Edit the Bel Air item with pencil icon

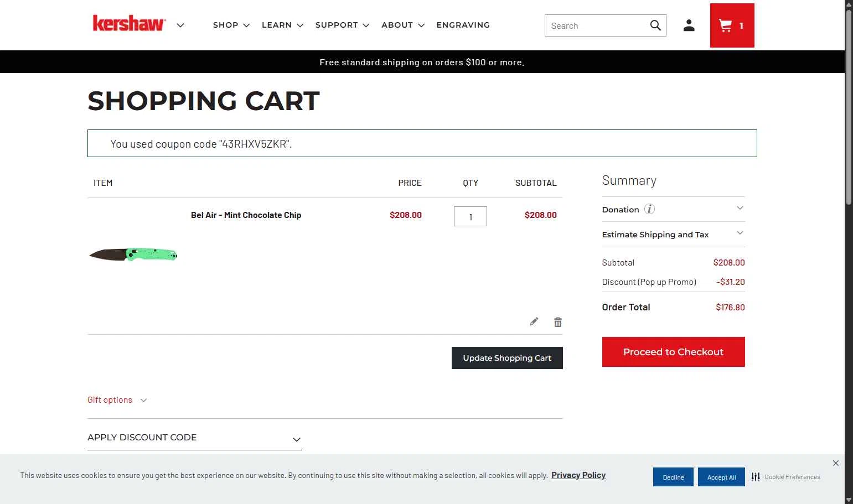point(534,321)
